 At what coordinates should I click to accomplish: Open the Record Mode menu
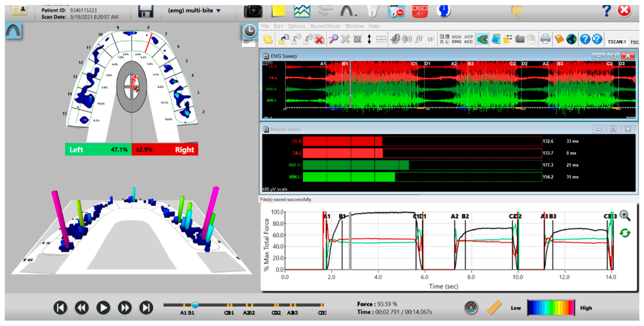pyautogui.click(x=325, y=26)
